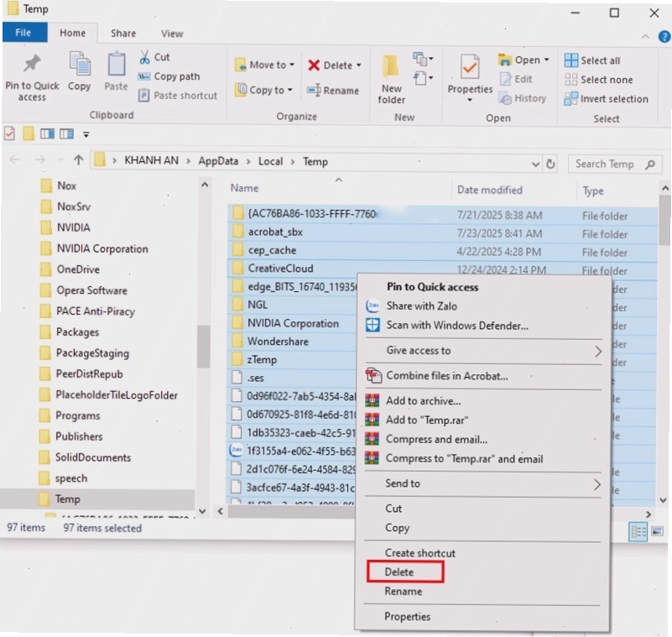Click AppData in the breadcrumb path
Image resolution: width=672 pixels, height=637 pixels.
click(x=218, y=161)
